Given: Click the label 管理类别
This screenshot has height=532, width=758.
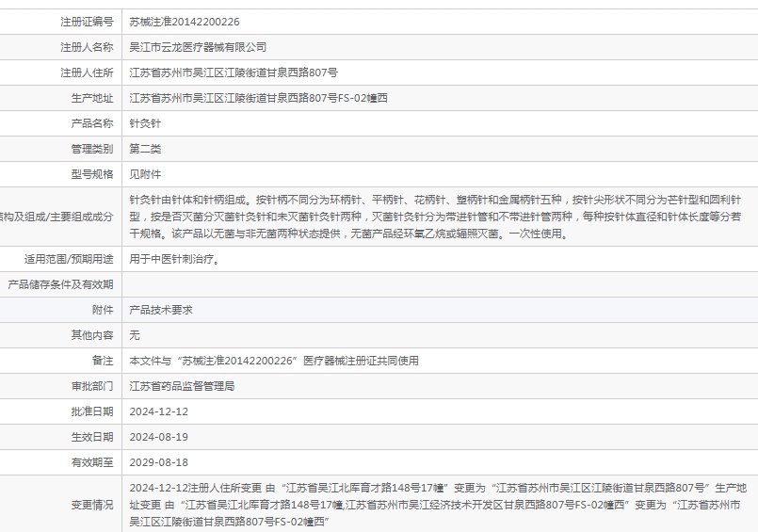Looking at the screenshot, I should coord(92,149).
